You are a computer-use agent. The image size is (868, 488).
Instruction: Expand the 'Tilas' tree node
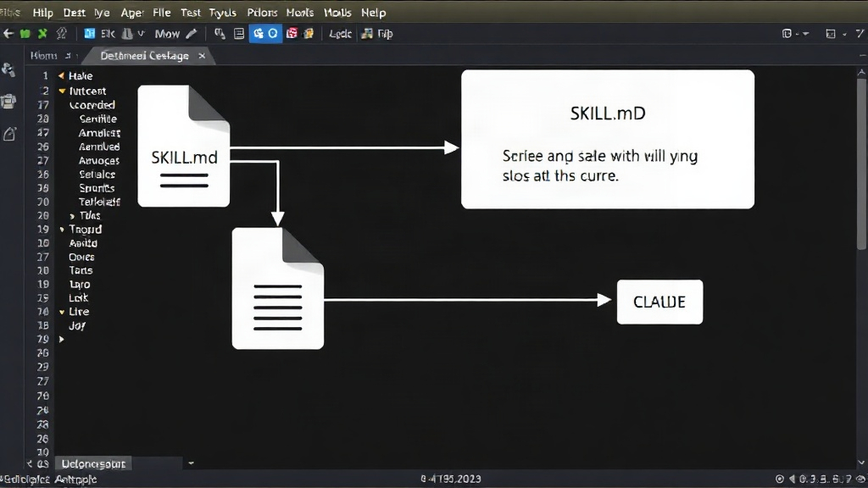(72, 216)
